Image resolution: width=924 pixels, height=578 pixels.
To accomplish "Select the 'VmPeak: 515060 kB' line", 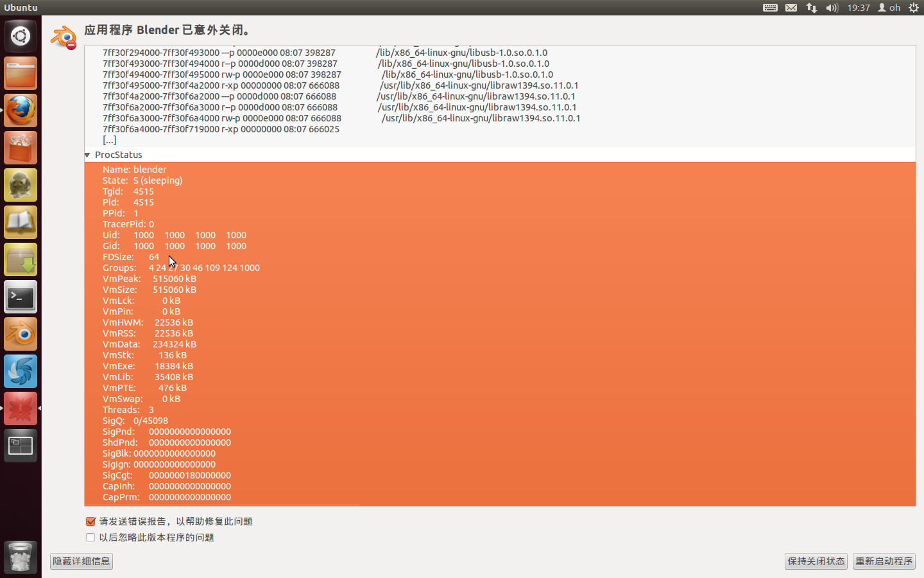I will pos(150,279).
